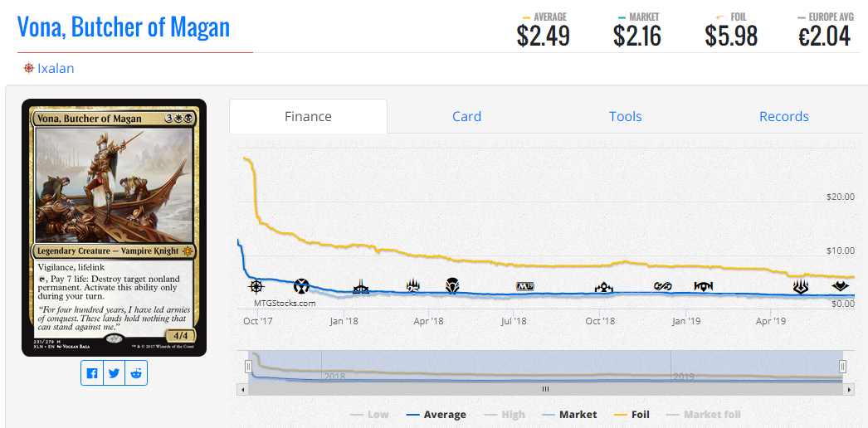Click the navigator scrollbar right arrow
This screenshot has height=428, width=868.
[850, 389]
